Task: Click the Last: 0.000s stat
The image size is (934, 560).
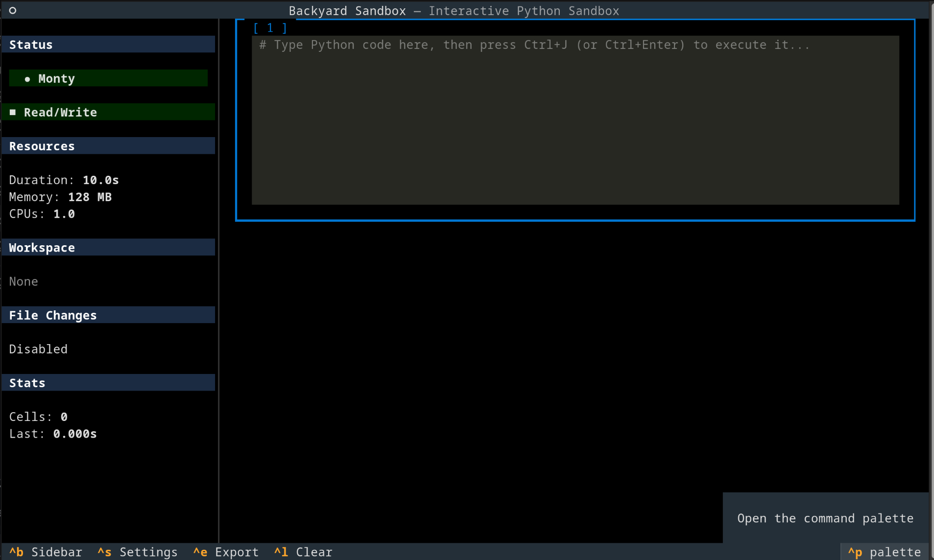Action: pos(53,434)
